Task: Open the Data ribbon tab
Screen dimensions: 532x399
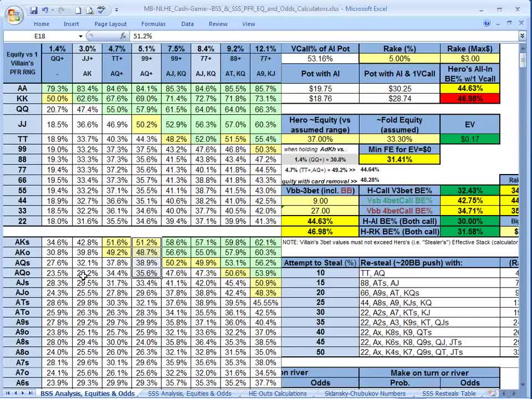Action: click(x=187, y=24)
